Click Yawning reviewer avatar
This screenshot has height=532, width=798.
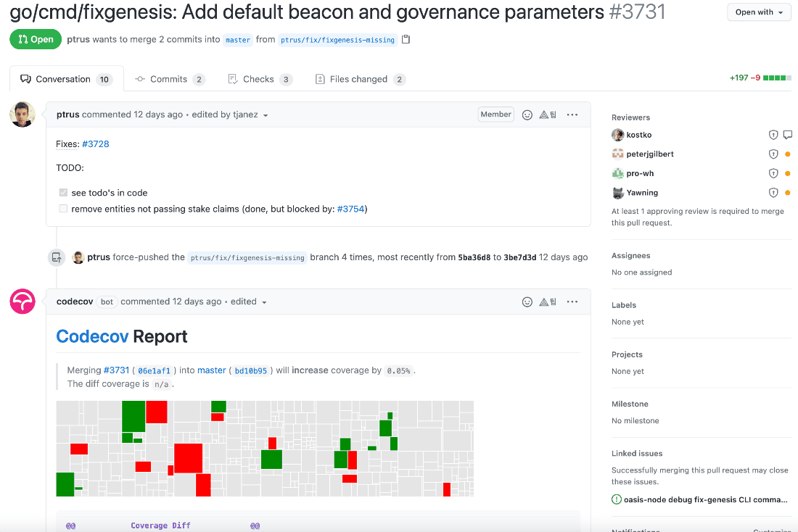point(618,193)
